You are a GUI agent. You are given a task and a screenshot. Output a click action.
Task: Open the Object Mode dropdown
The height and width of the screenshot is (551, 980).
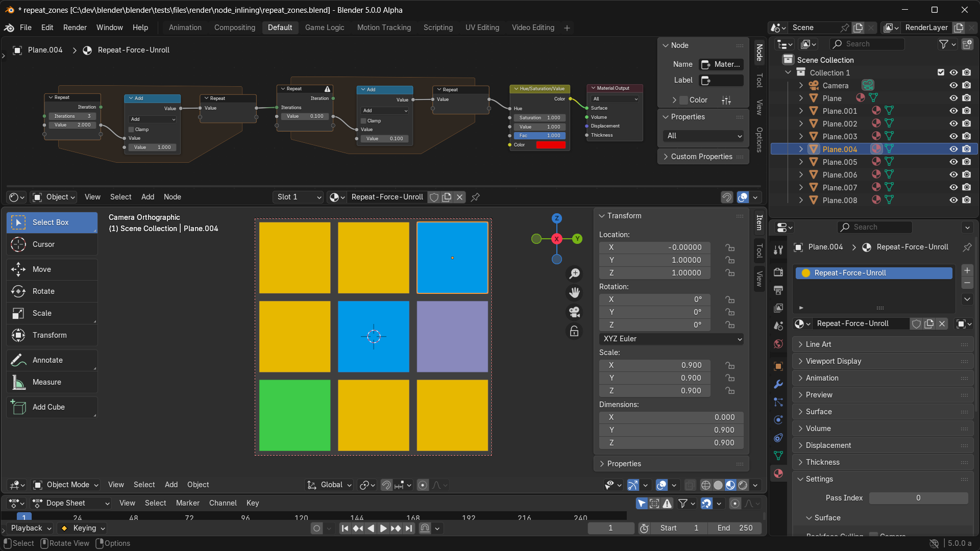pos(66,485)
